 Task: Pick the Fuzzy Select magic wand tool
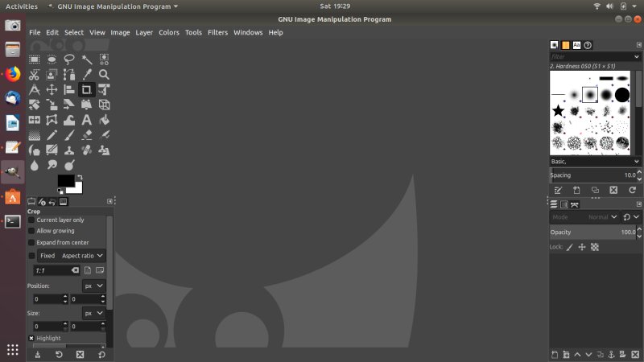[87, 60]
